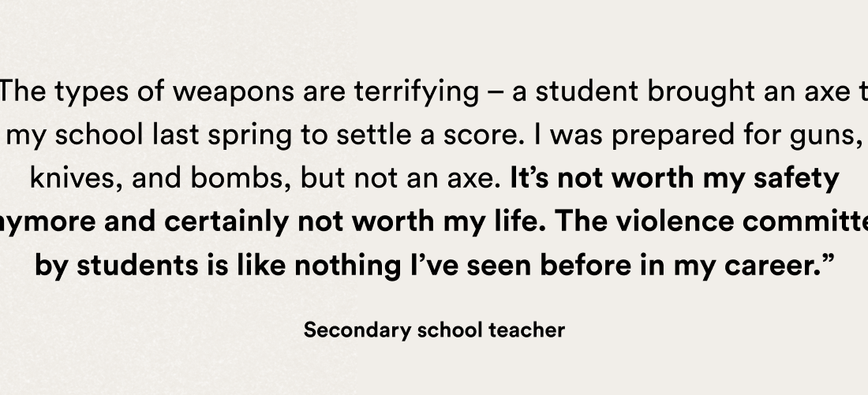Click the bold word 'career' ending the quote

click(x=773, y=266)
